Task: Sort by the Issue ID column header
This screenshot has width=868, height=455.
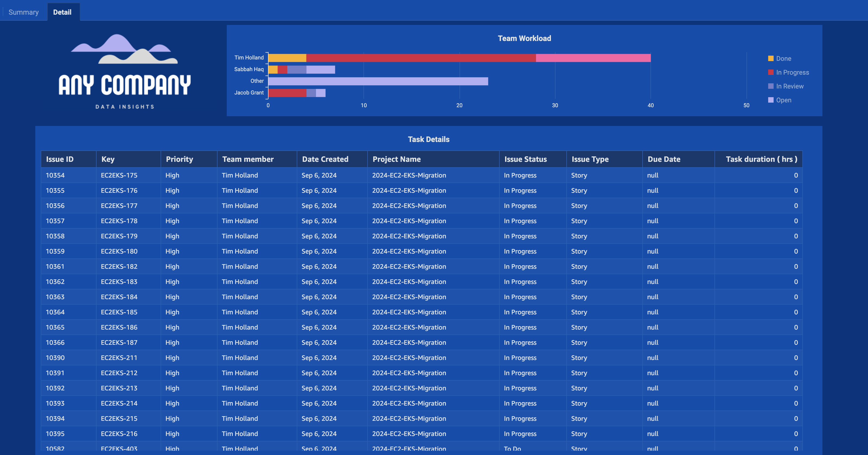Action: (60, 159)
